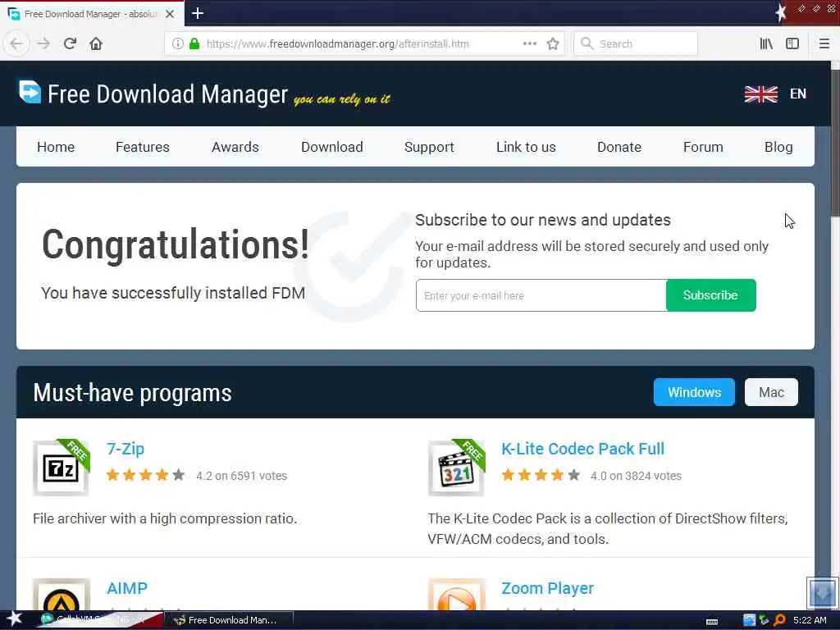The image size is (840, 630).
Task: Open the Firefox library icon
Action: [766, 43]
